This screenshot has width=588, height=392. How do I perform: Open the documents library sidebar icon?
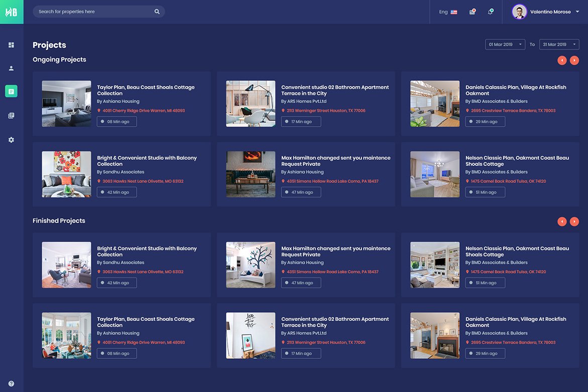pos(11,116)
